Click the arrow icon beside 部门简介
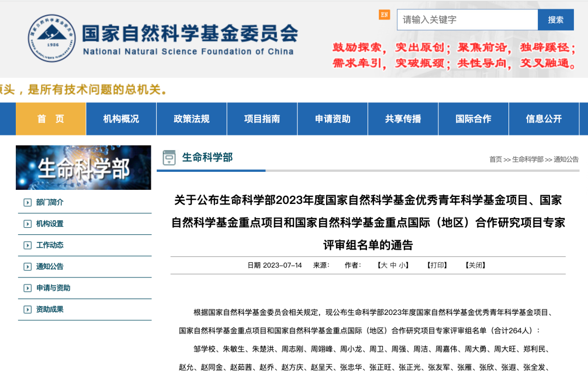The width and height of the screenshot is (588, 378). click(x=27, y=203)
